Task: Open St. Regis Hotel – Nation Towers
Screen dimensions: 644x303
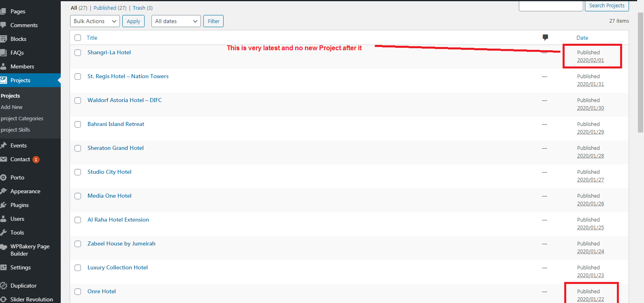Action: 128,76
